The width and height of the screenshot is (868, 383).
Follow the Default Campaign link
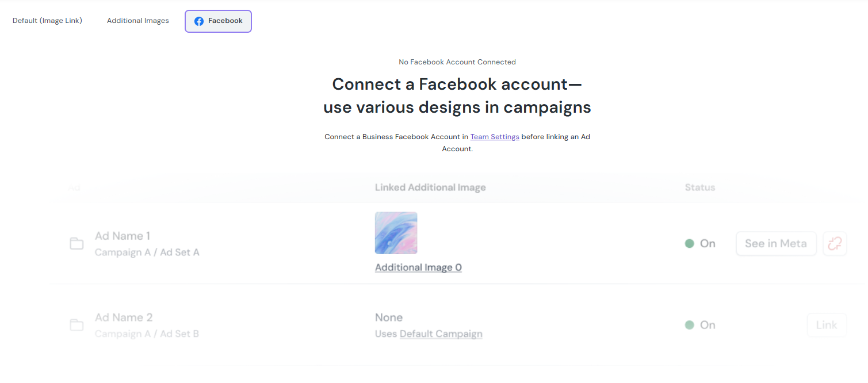click(441, 334)
